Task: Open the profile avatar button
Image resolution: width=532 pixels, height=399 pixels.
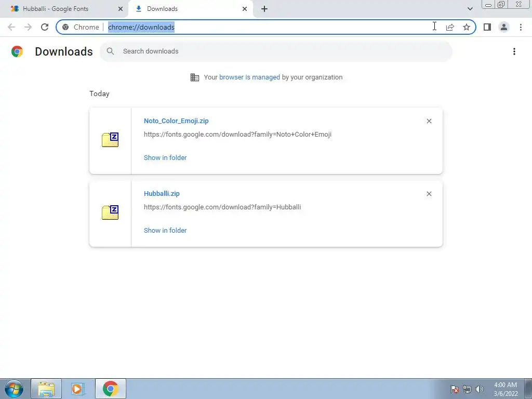Action: pos(504,27)
